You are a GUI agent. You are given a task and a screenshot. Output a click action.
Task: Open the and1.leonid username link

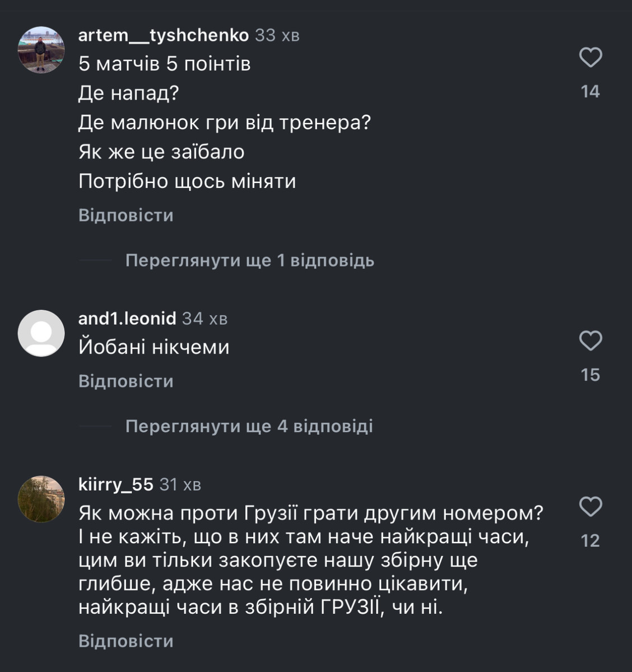(x=127, y=319)
